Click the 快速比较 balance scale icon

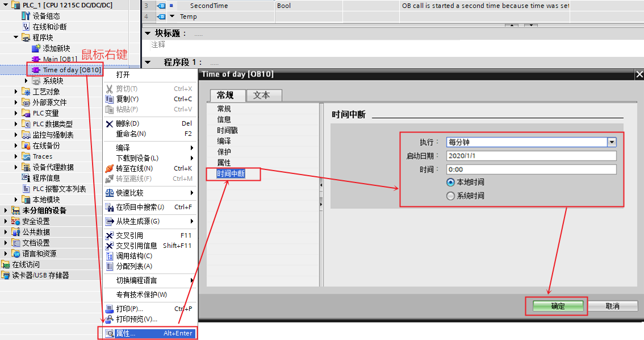point(109,193)
